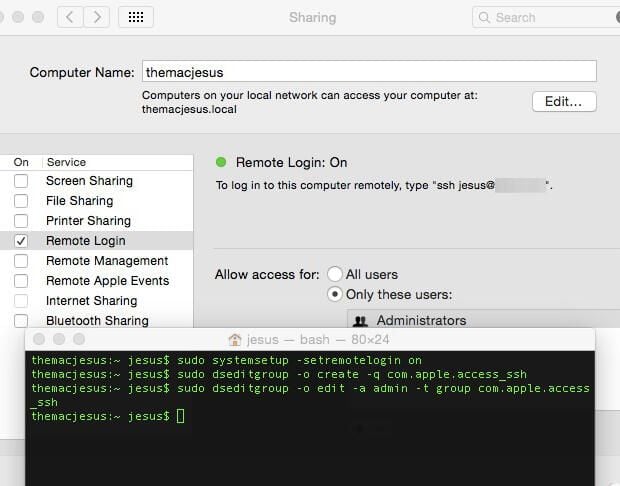Click the 'dseditgroup -o edit -a admin' command line
This screenshot has height=486, width=620.
click(x=310, y=395)
